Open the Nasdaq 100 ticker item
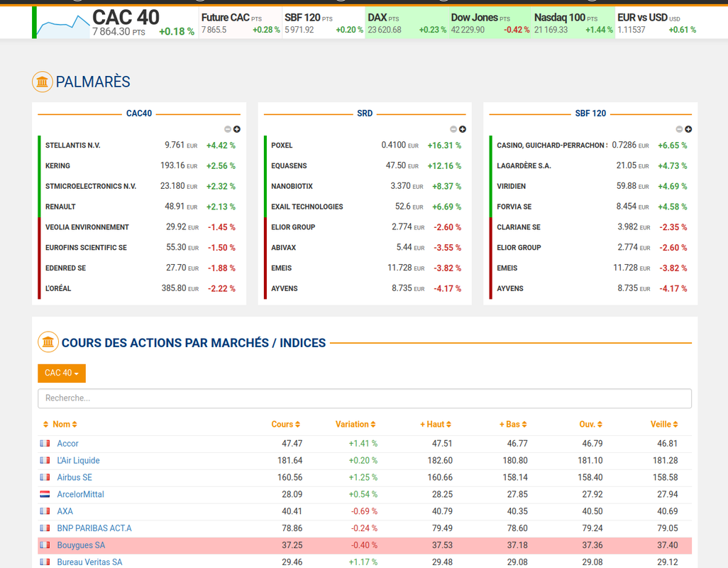Screen dimensions: 728x568 tap(573, 23)
